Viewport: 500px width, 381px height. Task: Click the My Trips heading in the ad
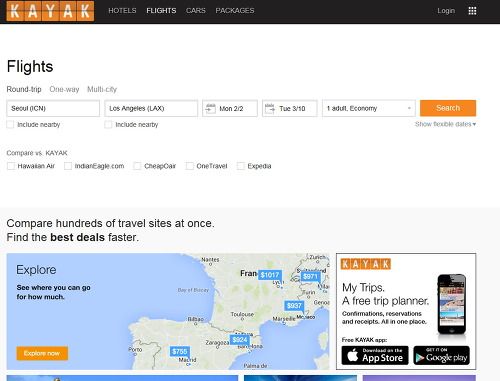coord(363,287)
